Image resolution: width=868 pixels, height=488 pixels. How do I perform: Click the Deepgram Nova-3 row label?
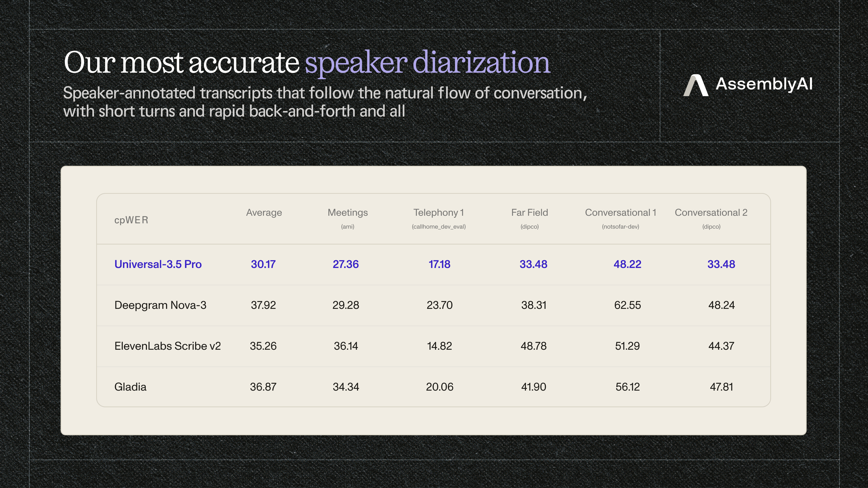[160, 305]
